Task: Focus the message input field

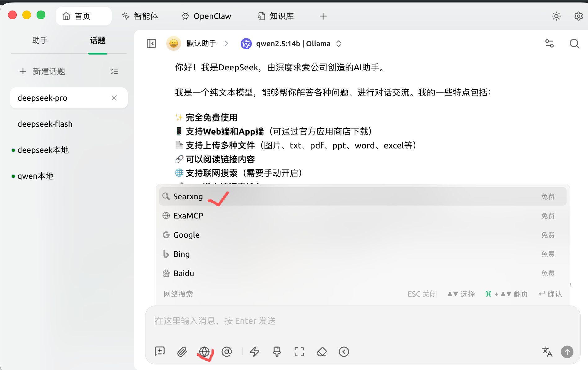Action: coord(363,321)
